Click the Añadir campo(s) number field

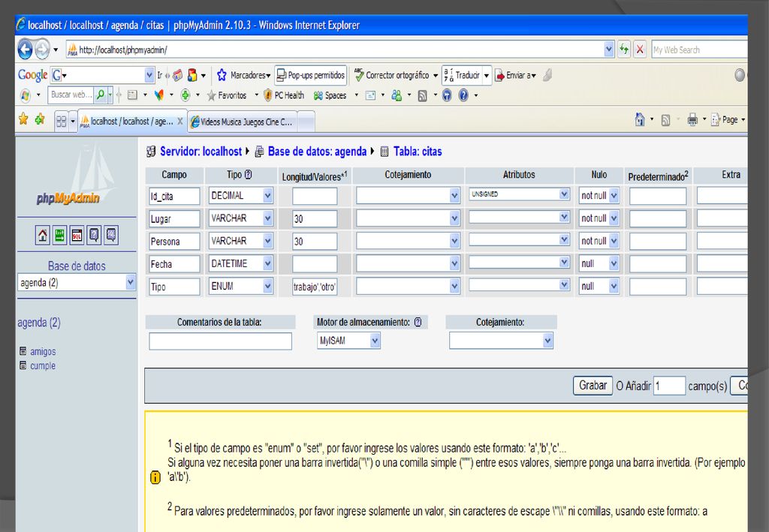669,386
